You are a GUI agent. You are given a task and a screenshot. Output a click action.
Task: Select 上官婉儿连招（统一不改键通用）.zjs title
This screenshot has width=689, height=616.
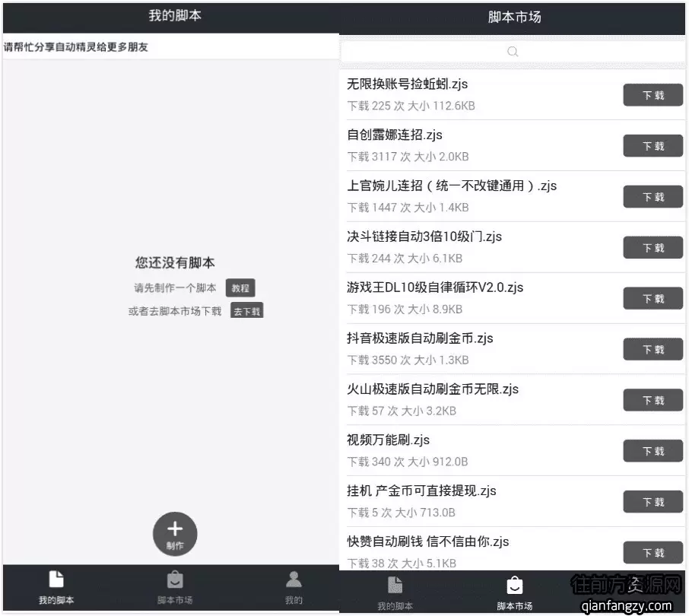[452, 186]
